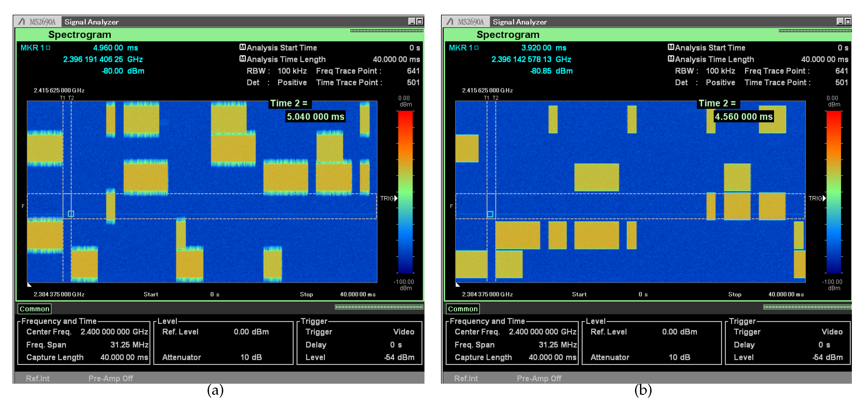
Task: Click the Anritsu logo in right analyzer title bar
Action: click(450, 22)
